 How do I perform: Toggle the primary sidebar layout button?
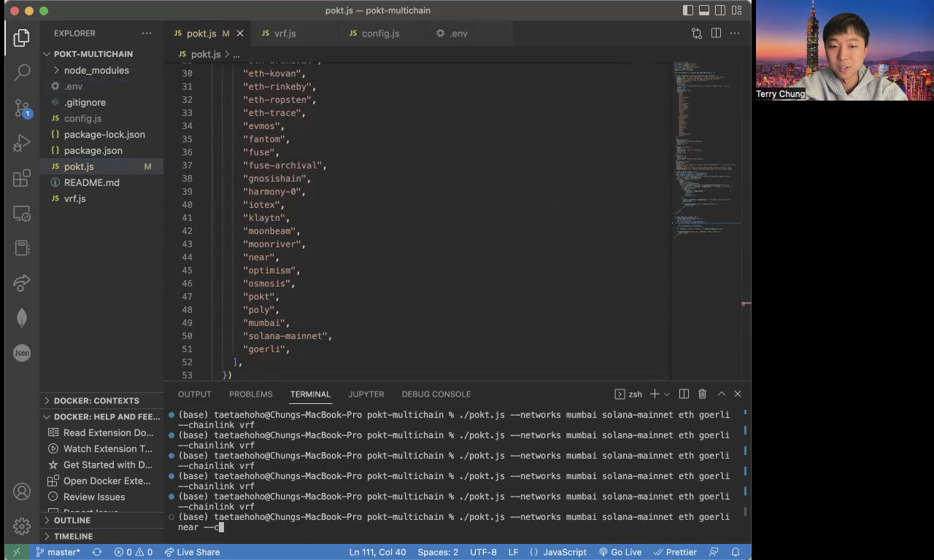688,10
